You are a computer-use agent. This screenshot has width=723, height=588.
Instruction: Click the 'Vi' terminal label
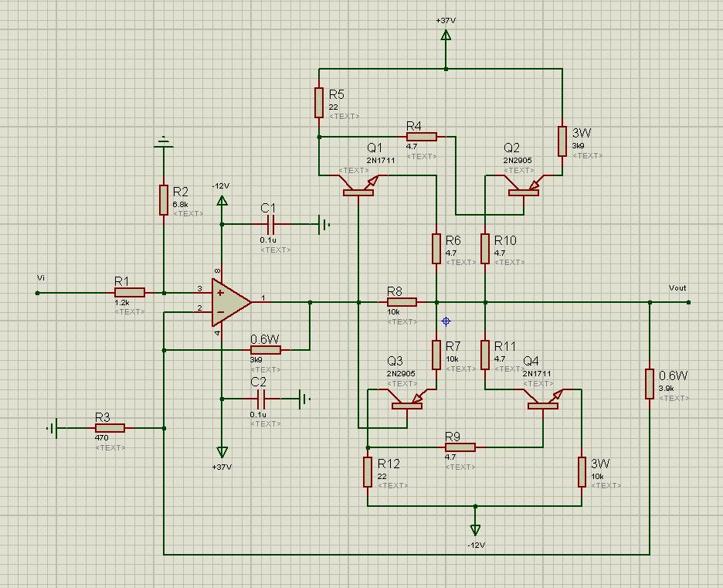(x=41, y=277)
